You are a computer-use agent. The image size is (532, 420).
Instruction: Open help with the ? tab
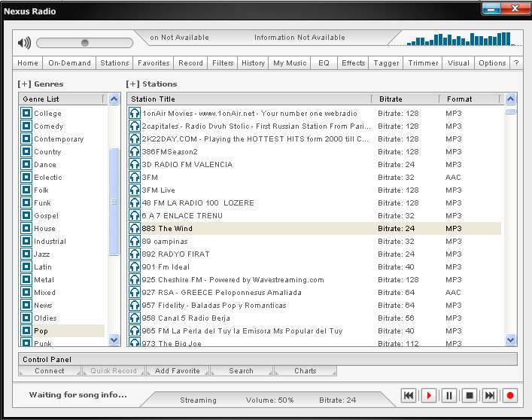(x=516, y=63)
